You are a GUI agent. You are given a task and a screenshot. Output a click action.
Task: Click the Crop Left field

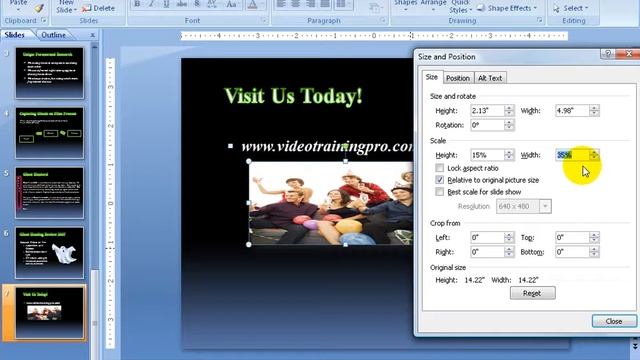487,238
